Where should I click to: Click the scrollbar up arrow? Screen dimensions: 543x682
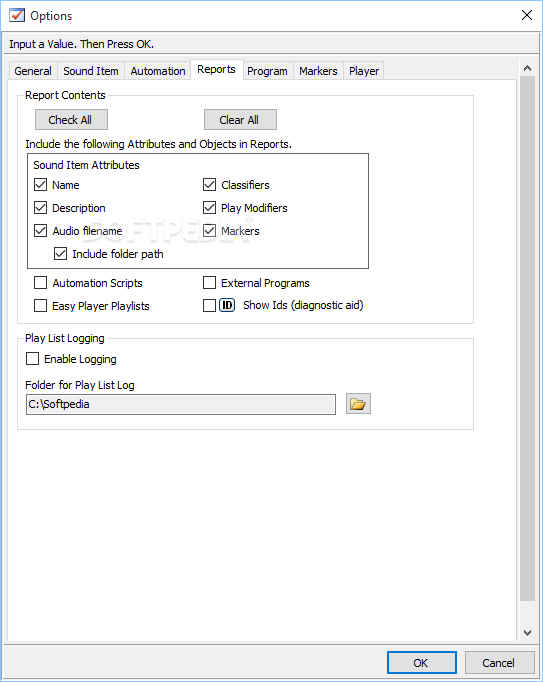(527, 68)
